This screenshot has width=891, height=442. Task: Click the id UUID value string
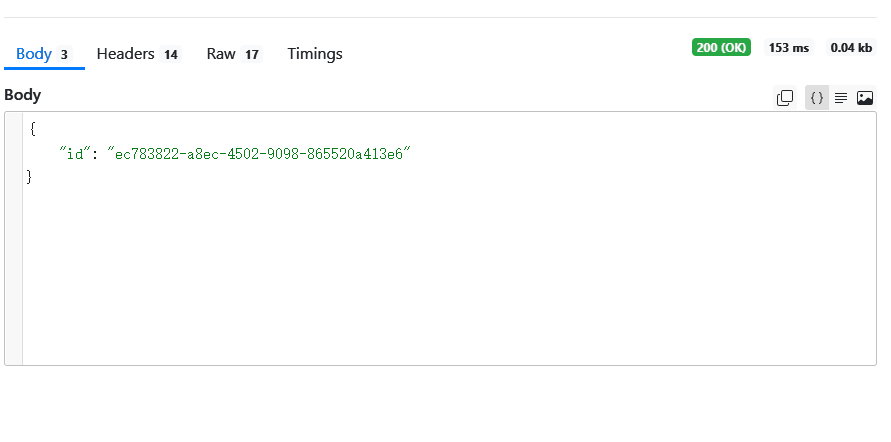(x=259, y=153)
